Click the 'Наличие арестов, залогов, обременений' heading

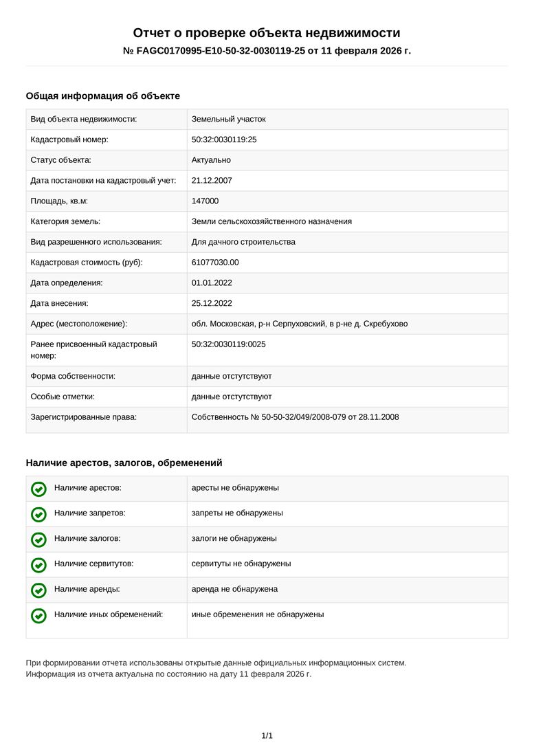tap(124, 463)
